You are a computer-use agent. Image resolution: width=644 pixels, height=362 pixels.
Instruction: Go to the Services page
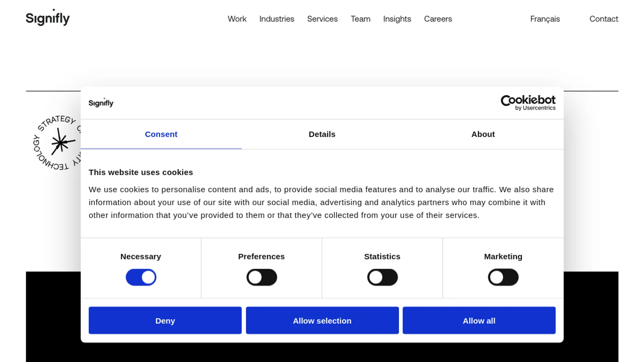[322, 19]
